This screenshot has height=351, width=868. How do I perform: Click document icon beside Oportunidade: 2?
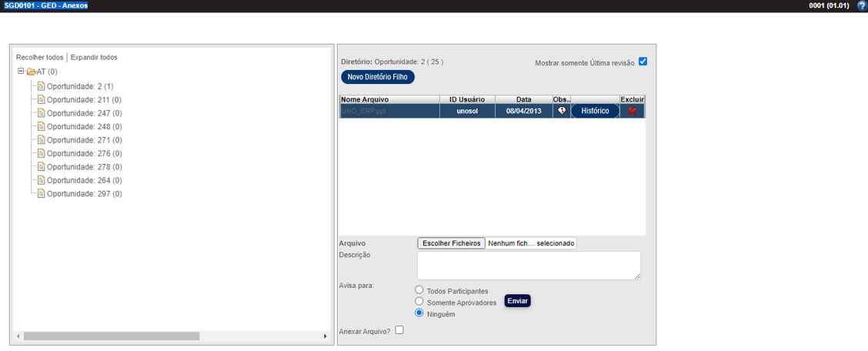[x=42, y=86]
